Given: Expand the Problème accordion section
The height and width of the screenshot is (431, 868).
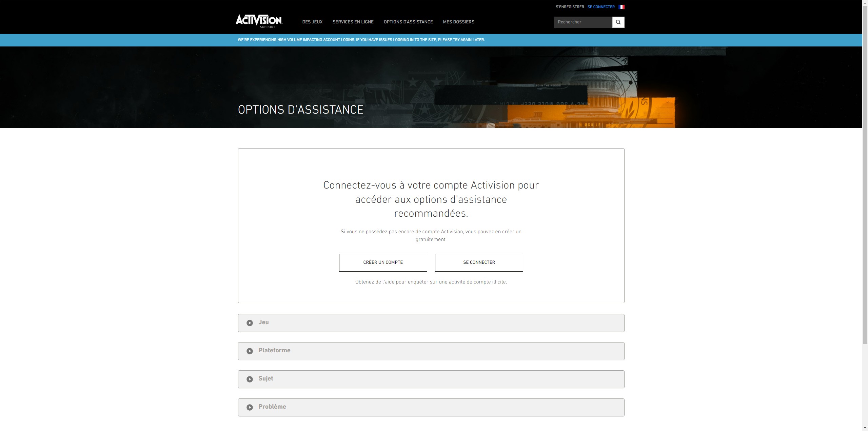Looking at the screenshot, I should (x=431, y=407).
